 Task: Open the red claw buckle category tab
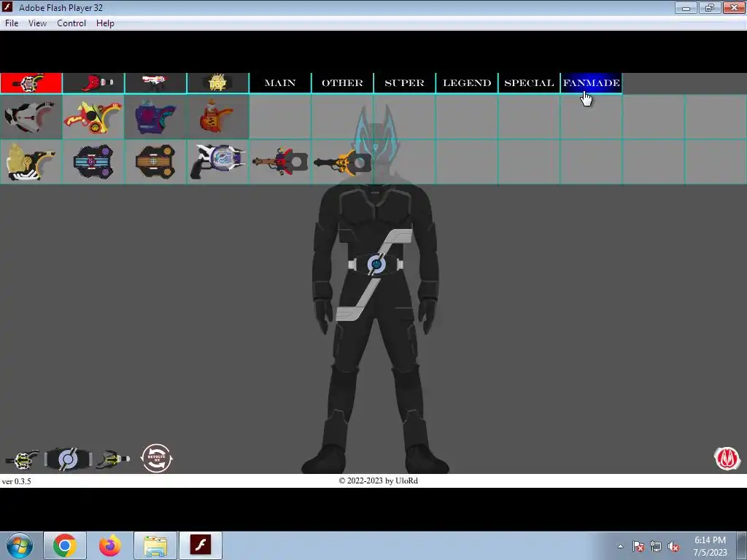tap(93, 83)
